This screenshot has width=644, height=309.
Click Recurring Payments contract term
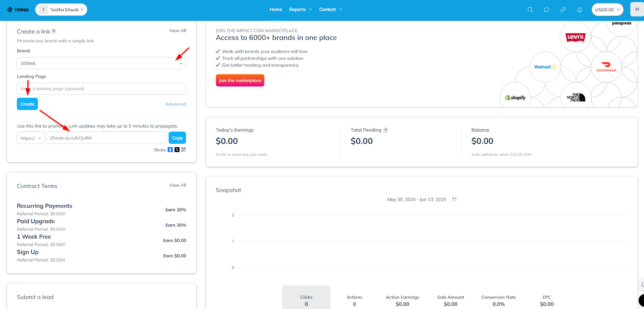[45, 206]
